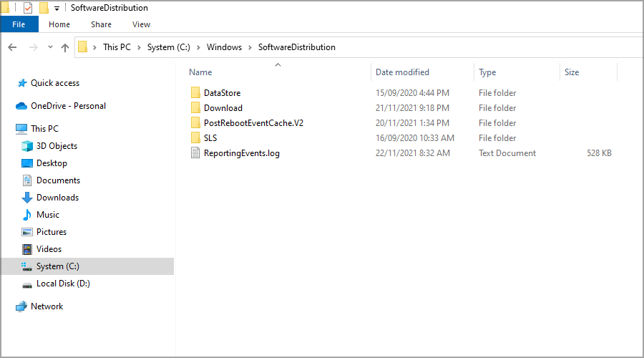Sort by the Size column header

[x=571, y=72]
